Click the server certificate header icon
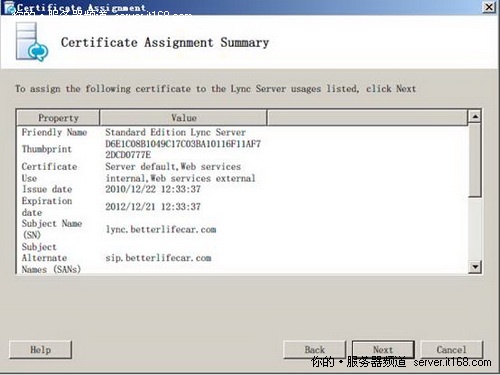Image resolution: width=500 pixels, height=375 pixels. tap(32, 42)
